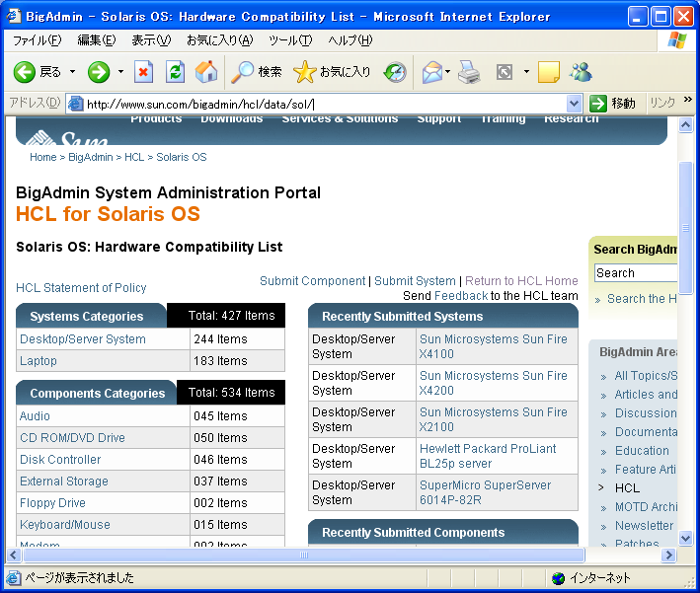Click the Internet zone globe icon
The image size is (700, 593).
coord(558,578)
